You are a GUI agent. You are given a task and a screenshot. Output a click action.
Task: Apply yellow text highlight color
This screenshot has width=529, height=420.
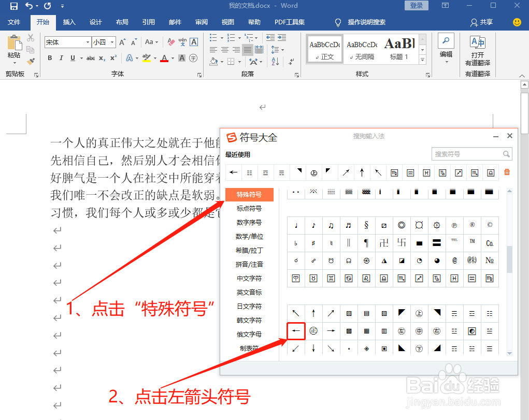point(147,58)
